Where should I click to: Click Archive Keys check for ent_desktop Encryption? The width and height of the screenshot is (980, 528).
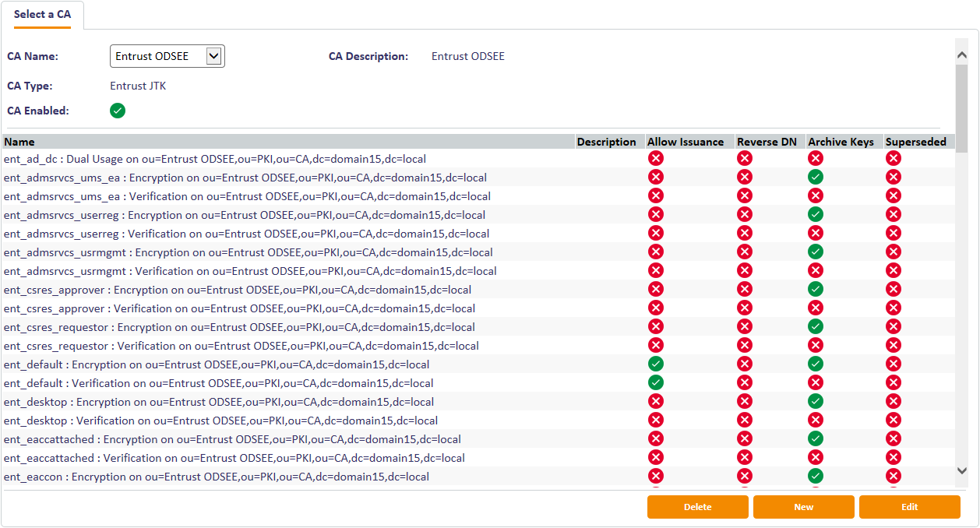click(x=816, y=401)
